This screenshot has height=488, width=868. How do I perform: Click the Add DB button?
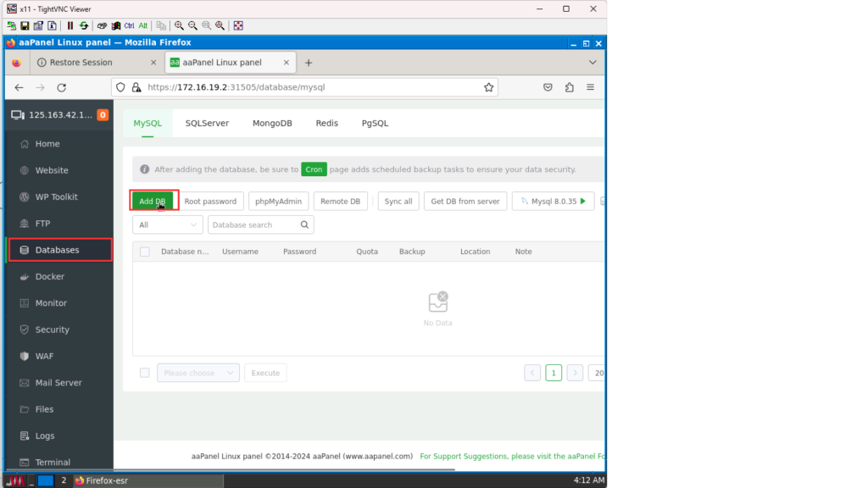(x=153, y=202)
